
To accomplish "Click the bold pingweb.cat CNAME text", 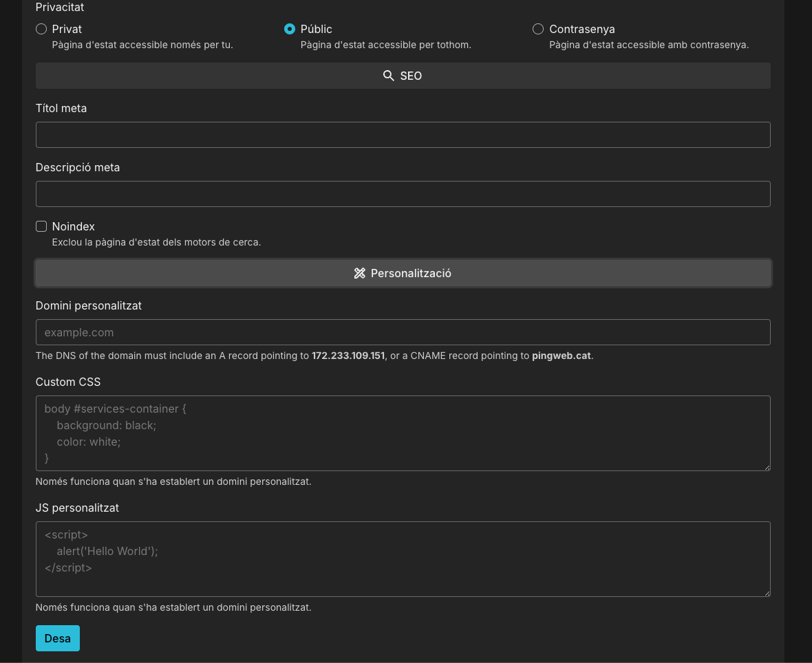I will click(561, 356).
